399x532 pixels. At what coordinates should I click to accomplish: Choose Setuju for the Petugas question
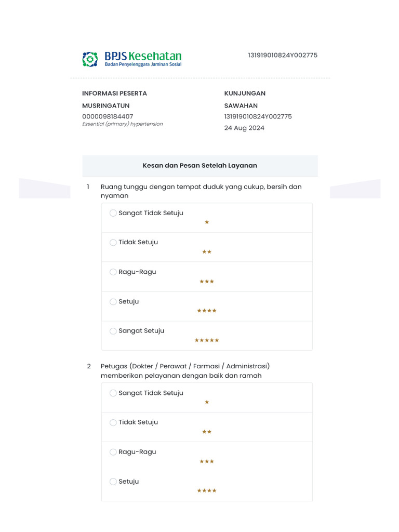(113, 482)
